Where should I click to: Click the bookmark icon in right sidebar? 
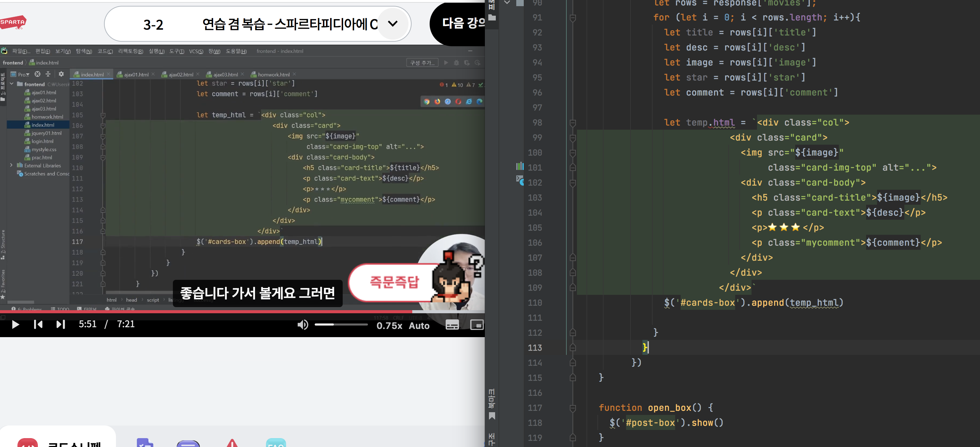tap(492, 416)
